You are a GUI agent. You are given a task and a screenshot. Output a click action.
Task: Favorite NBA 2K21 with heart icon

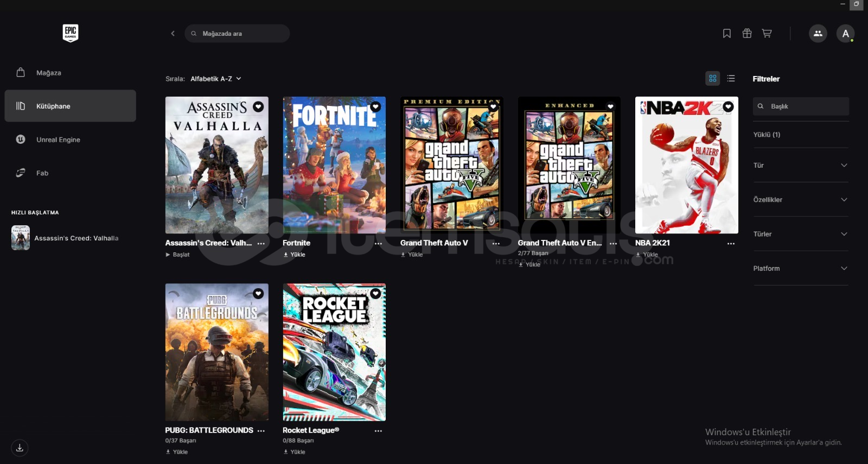pyautogui.click(x=728, y=107)
